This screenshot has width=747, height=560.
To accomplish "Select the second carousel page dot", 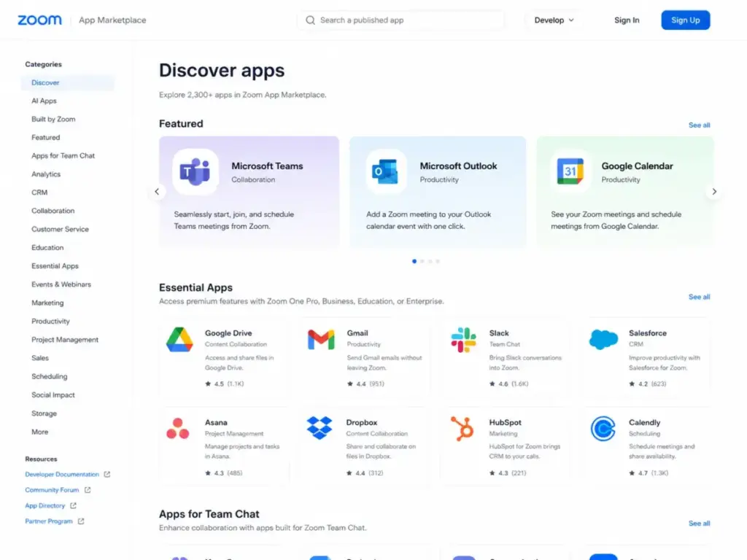I will 422,261.
